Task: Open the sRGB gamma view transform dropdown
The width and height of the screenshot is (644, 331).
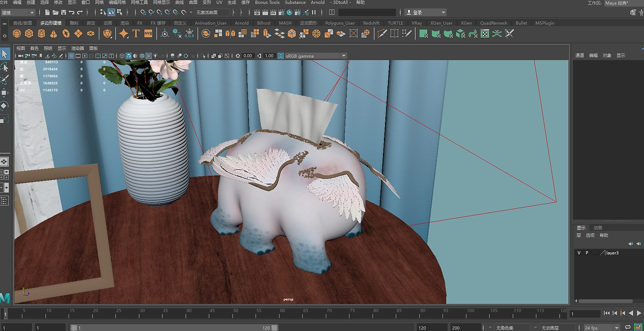Action: tap(316, 56)
